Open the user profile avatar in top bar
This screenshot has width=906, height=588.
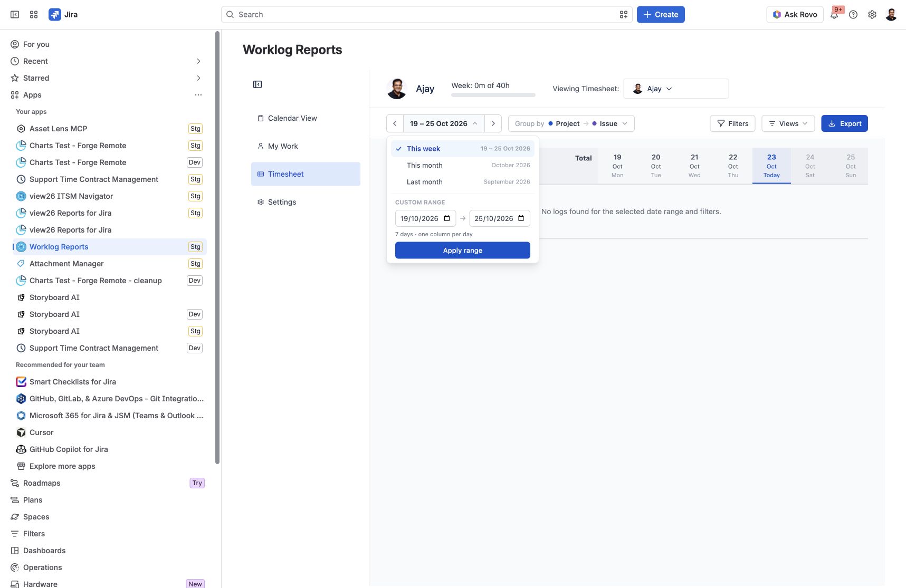click(891, 15)
